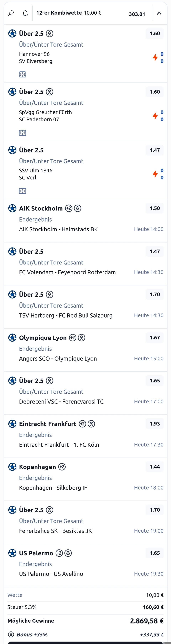Image resolution: width=171 pixels, height=644 pixels.
Task: Click the soccer ball icon for FC Volendam bet
Action: [12, 251]
